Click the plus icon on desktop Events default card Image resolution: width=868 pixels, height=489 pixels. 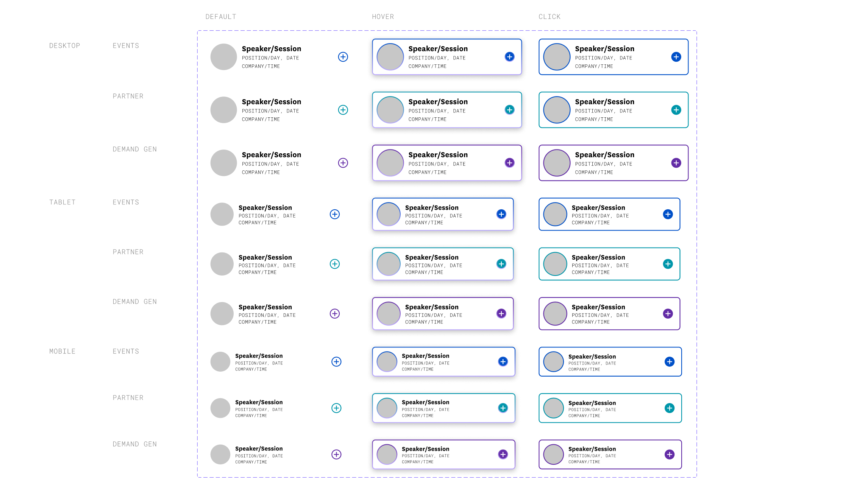(x=343, y=57)
